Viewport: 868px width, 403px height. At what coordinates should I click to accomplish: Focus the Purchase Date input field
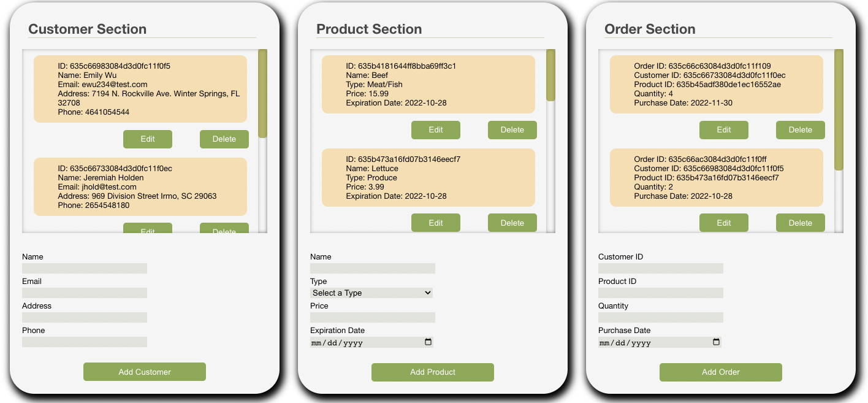(660, 342)
